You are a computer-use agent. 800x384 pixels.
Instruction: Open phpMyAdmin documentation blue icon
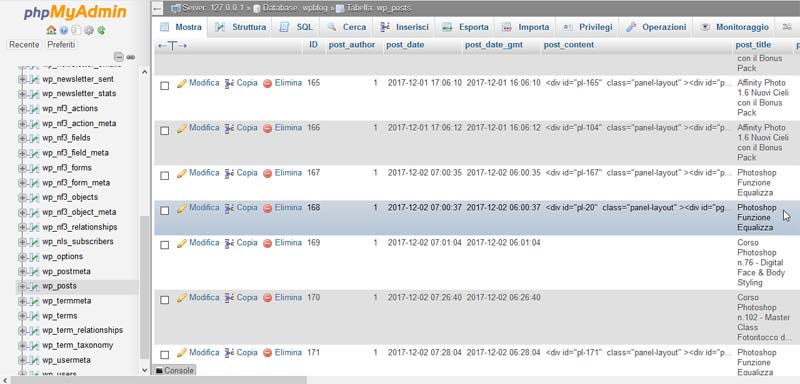[64, 31]
